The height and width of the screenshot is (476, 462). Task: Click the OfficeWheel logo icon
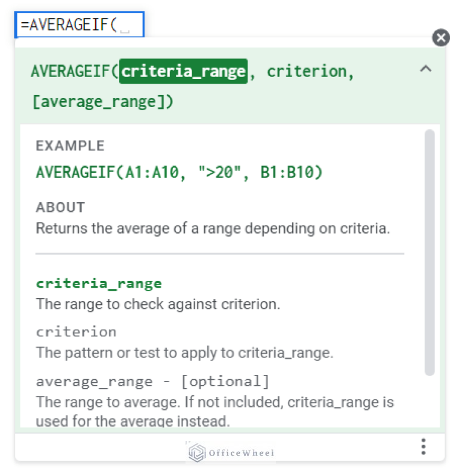click(x=197, y=453)
